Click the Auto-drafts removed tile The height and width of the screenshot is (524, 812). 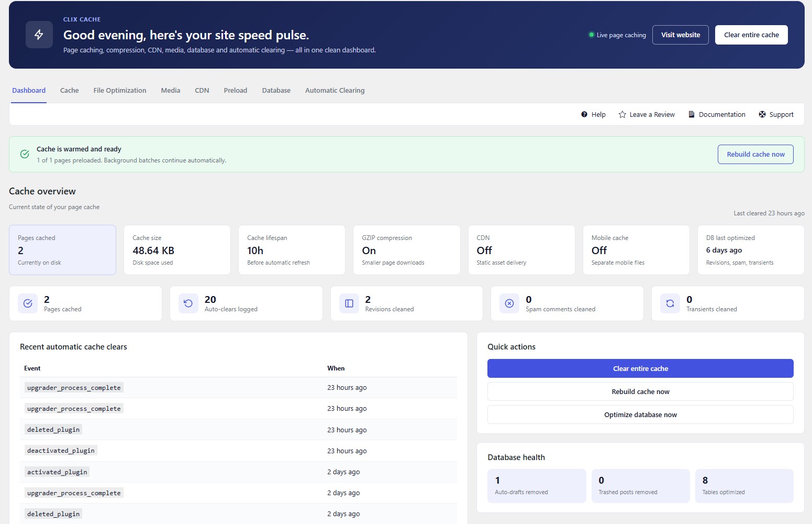point(537,486)
